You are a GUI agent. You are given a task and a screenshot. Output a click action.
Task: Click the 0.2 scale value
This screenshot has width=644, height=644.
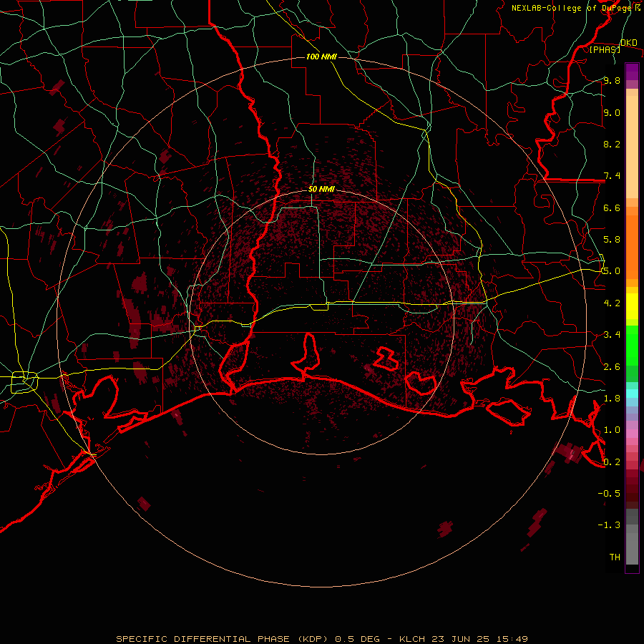pyautogui.click(x=612, y=462)
